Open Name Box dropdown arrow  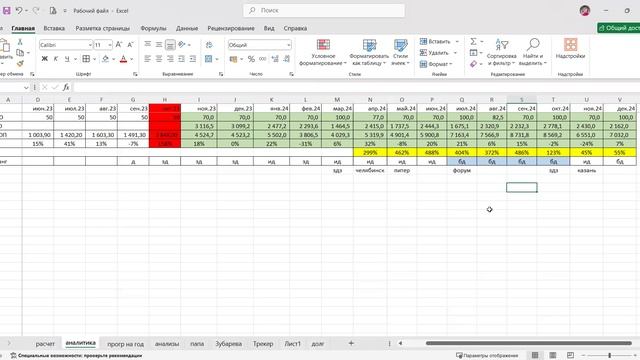(x=26, y=87)
